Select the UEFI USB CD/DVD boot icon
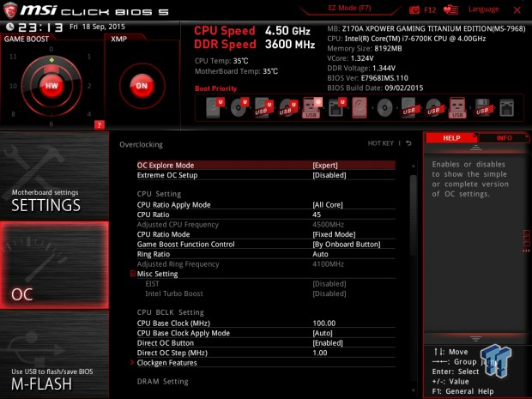The image size is (532, 399). pos(288,108)
